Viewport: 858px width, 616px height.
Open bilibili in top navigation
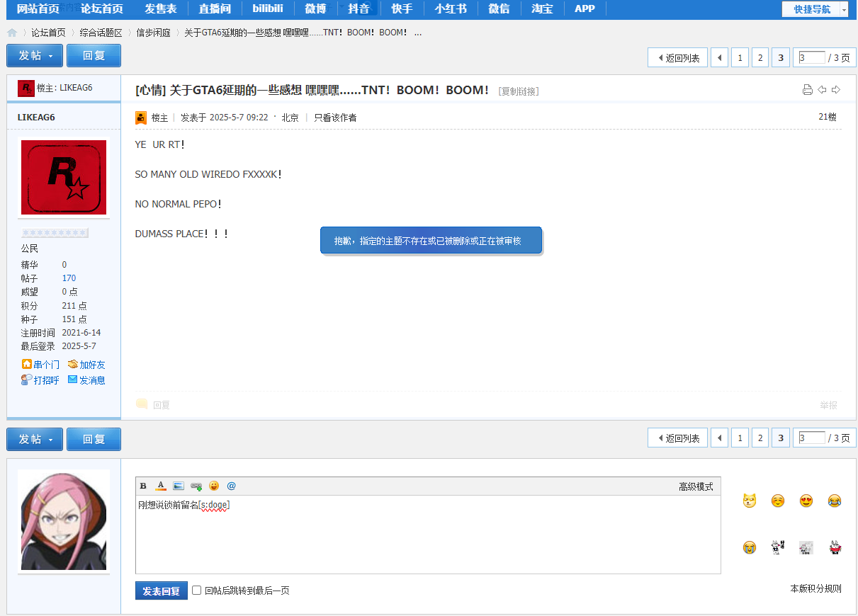point(268,8)
